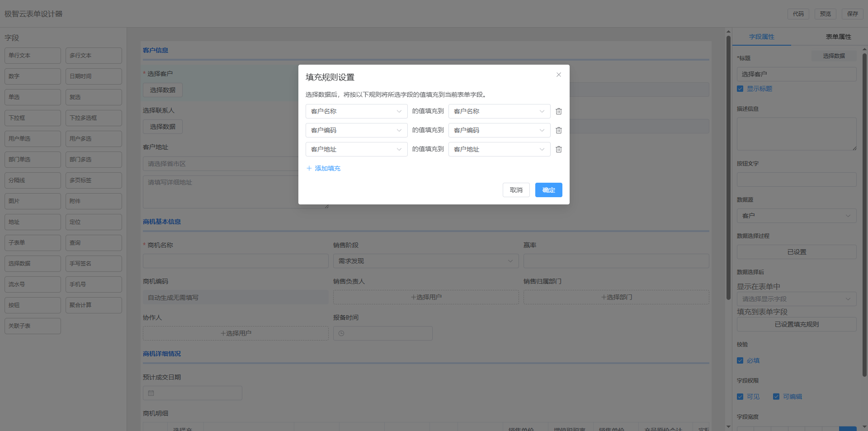Switch to the 表单属性 tab
Viewport: 868px width, 431px height.
coord(838,37)
